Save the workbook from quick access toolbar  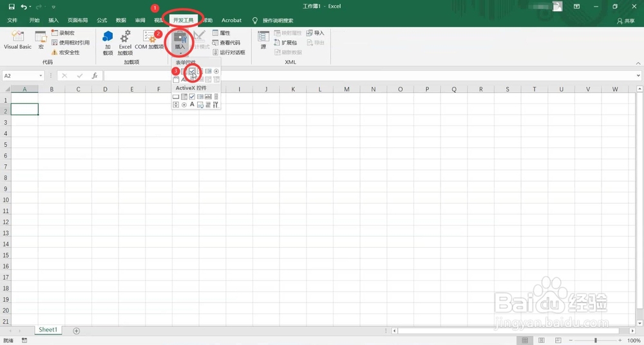click(12, 6)
